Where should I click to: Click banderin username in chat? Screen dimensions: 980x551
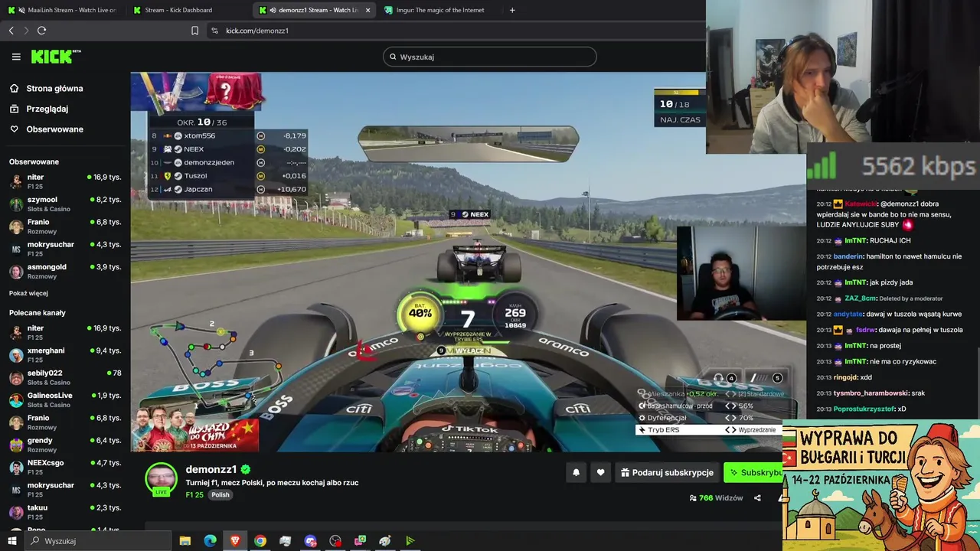848,256
